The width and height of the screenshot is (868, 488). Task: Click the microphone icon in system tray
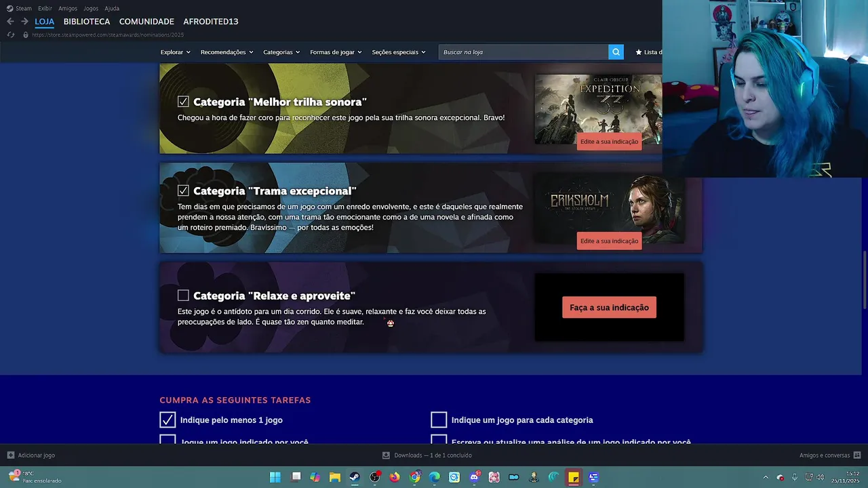coord(795,477)
